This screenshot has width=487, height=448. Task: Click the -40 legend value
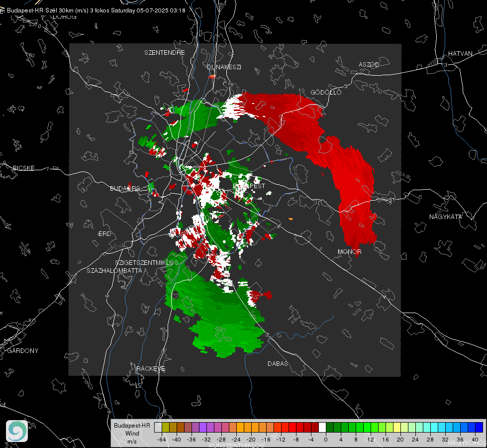(177, 440)
